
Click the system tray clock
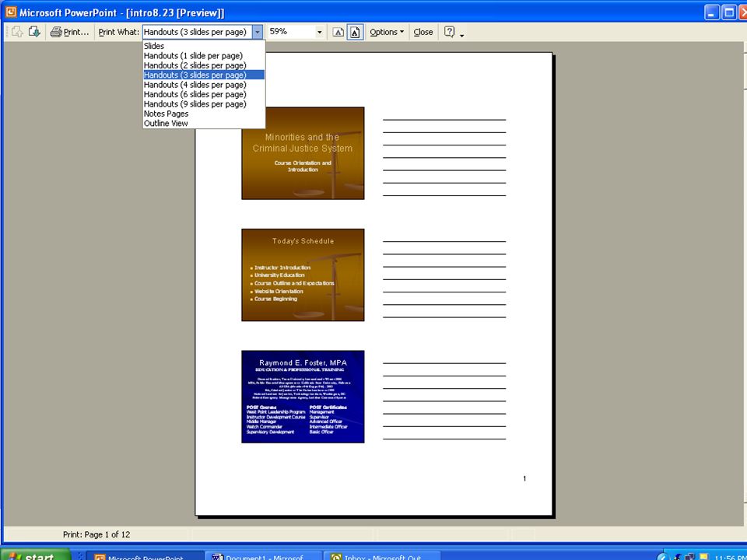pyautogui.click(x=731, y=557)
